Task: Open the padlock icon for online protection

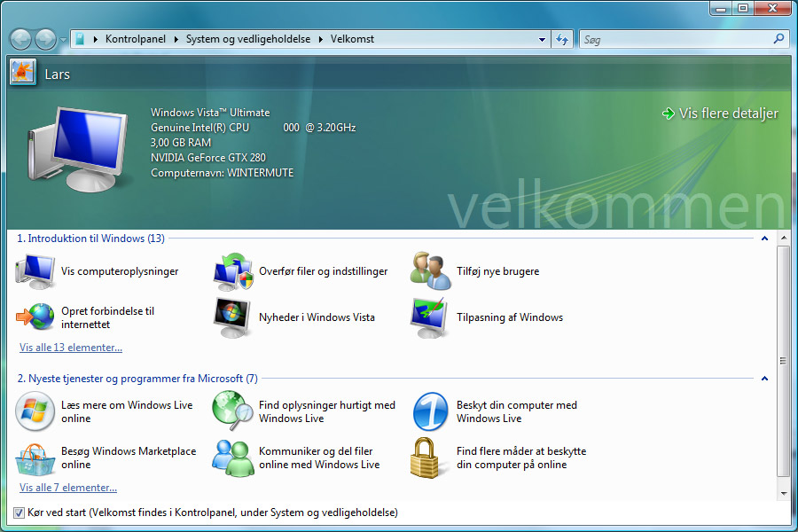Action: coord(425,458)
